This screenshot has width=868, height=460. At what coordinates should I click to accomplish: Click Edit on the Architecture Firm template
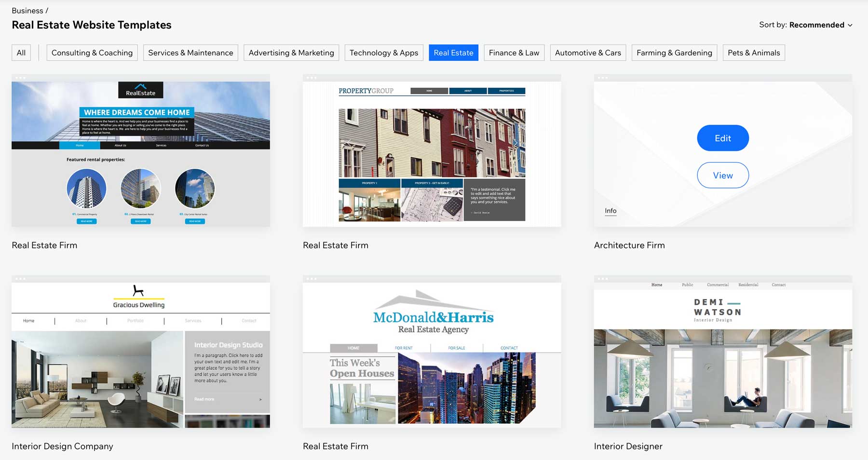(x=722, y=138)
